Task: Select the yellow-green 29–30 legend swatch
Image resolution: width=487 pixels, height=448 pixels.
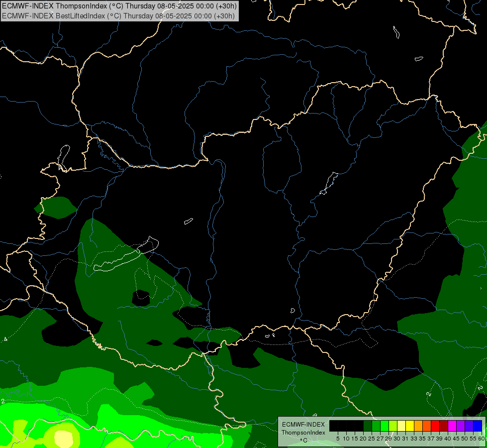Action: [x=393, y=426]
